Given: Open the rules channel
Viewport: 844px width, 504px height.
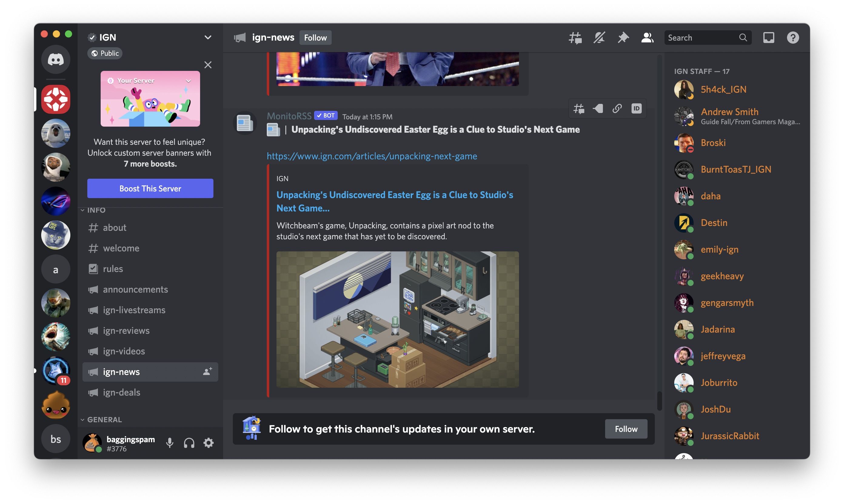Looking at the screenshot, I should [150, 269].
